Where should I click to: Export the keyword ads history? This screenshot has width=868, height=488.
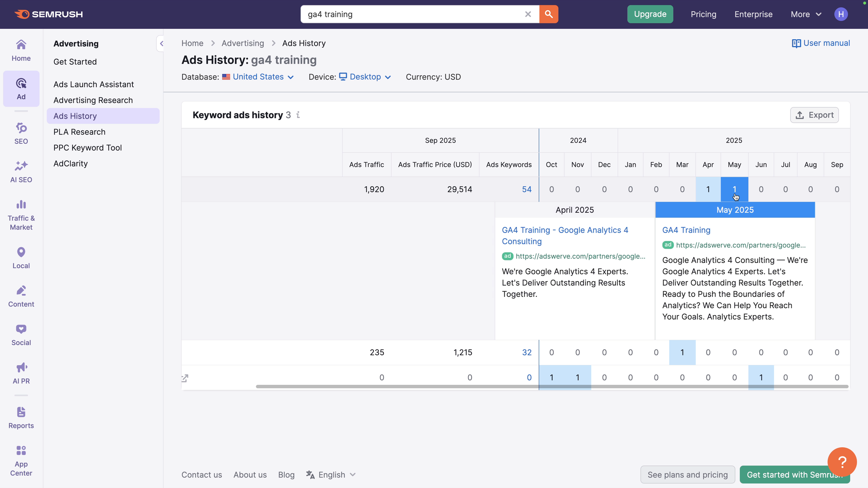815,115
